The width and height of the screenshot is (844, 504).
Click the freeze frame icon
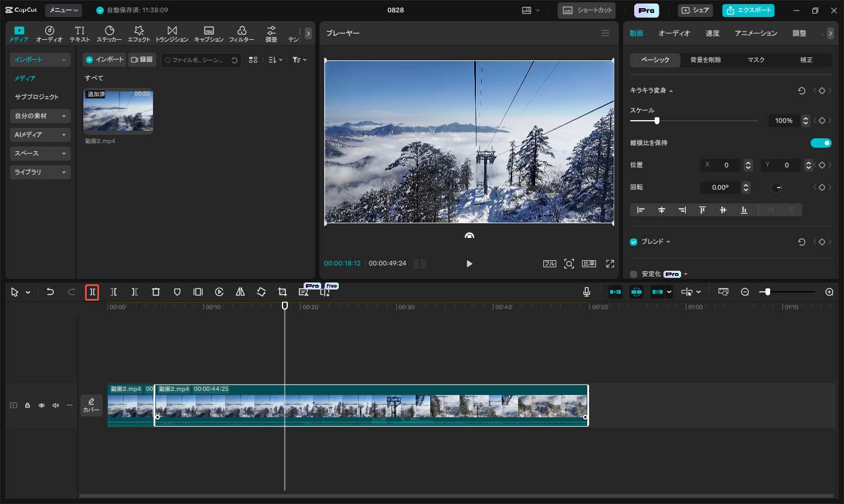198,292
